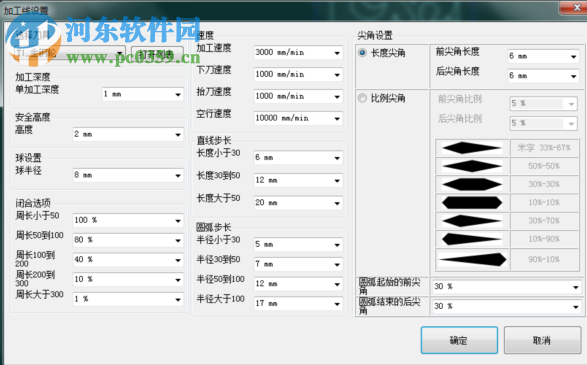This screenshot has width=587, height=365.
Task: Open the 半径50到100 12 mm dropdown
Action: (x=298, y=284)
